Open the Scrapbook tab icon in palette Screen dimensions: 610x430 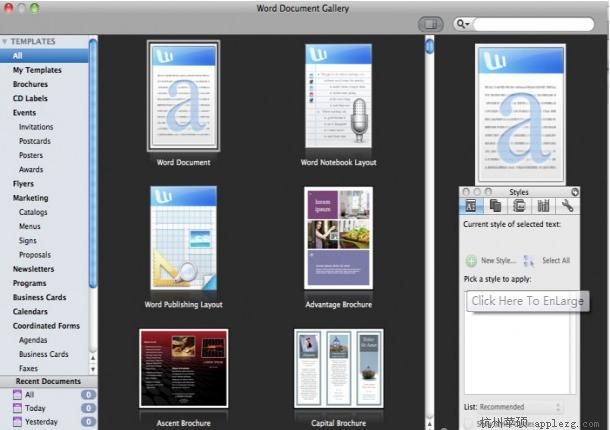click(519, 205)
